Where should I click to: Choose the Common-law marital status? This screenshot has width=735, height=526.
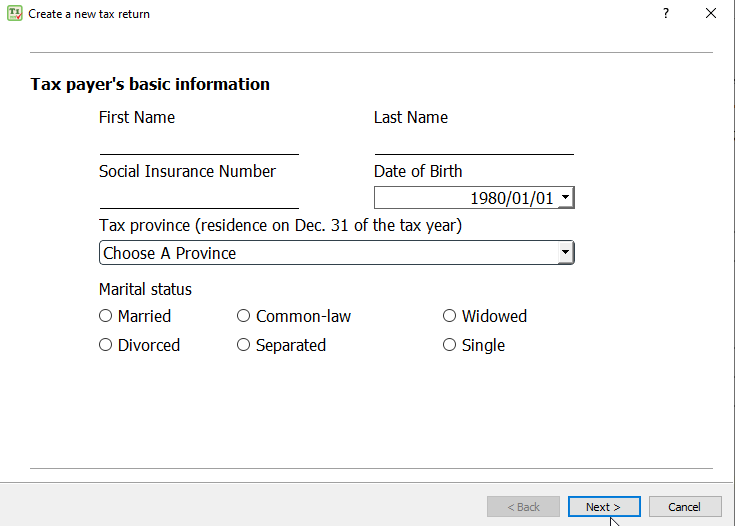(x=244, y=316)
